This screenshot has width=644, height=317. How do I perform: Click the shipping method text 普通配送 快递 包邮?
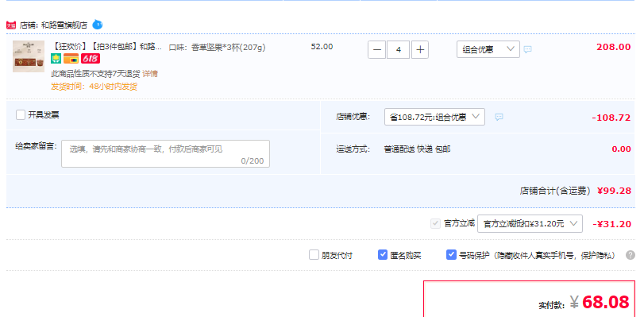(417, 149)
